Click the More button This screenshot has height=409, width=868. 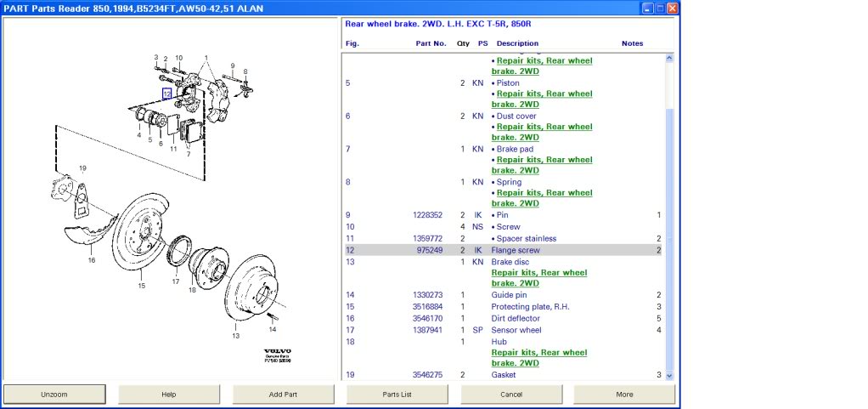coord(624,395)
